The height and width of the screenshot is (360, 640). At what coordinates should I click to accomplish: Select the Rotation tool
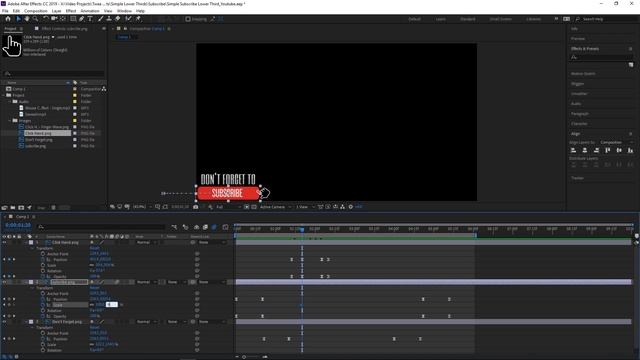(x=46, y=19)
